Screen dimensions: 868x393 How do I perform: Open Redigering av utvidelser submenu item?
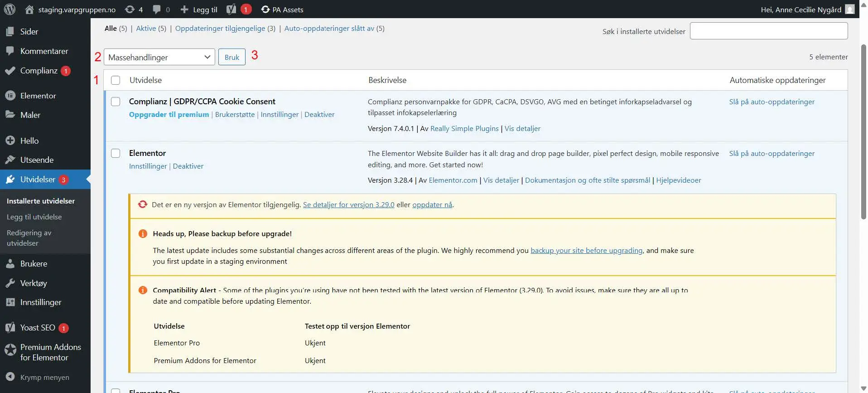click(29, 238)
